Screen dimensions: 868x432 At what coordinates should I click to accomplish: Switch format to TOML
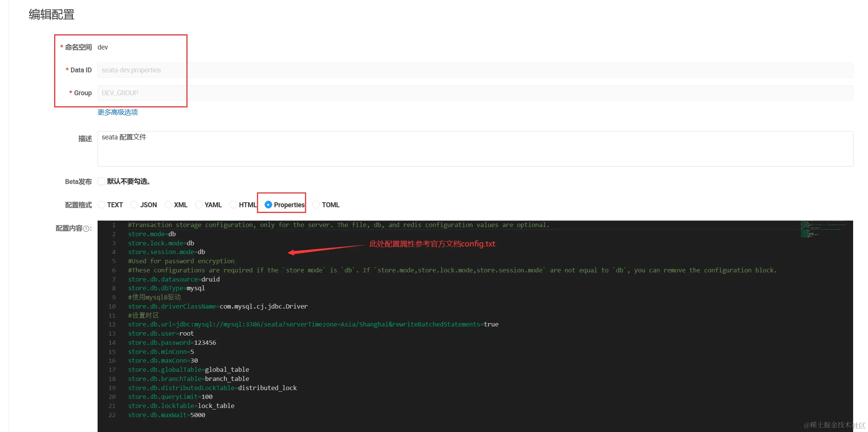(316, 205)
